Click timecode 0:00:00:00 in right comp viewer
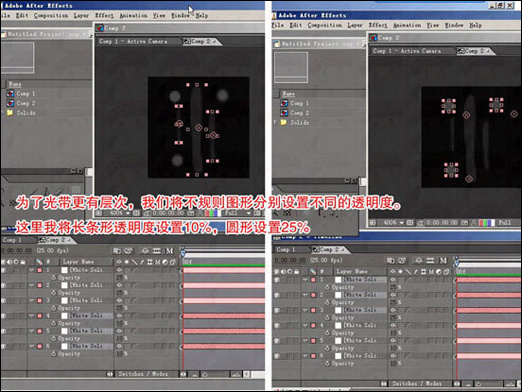The width and height of the screenshot is (522, 392). [442, 222]
